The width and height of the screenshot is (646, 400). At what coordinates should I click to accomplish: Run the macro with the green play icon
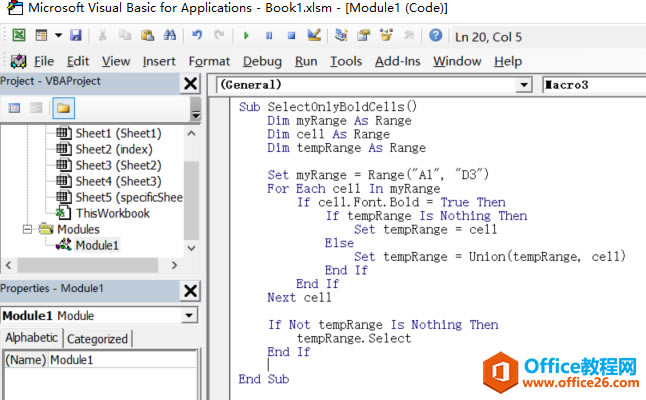coord(246,36)
